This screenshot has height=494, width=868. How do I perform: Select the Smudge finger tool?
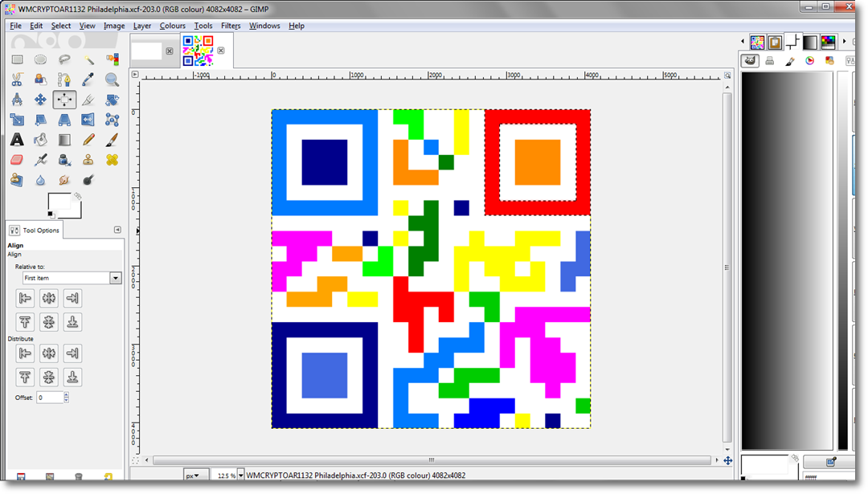pyautogui.click(x=64, y=180)
